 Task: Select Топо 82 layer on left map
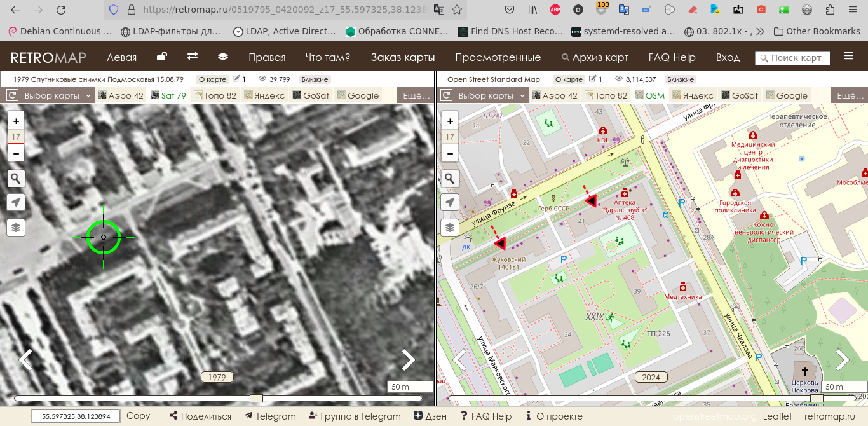click(x=215, y=95)
